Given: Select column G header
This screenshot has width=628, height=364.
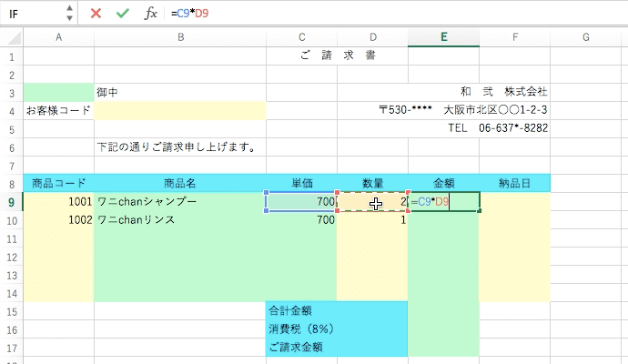Looking at the screenshot, I should point(585,37).
